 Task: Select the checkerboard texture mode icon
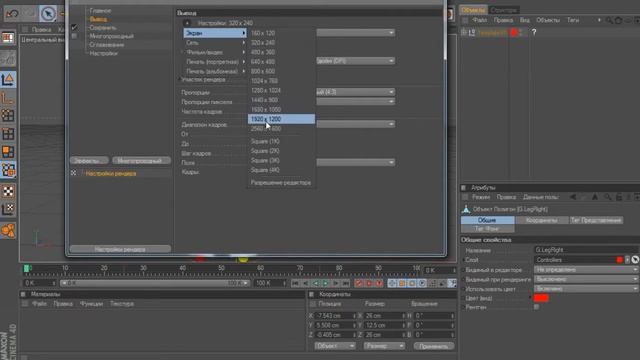pos(8,191)
